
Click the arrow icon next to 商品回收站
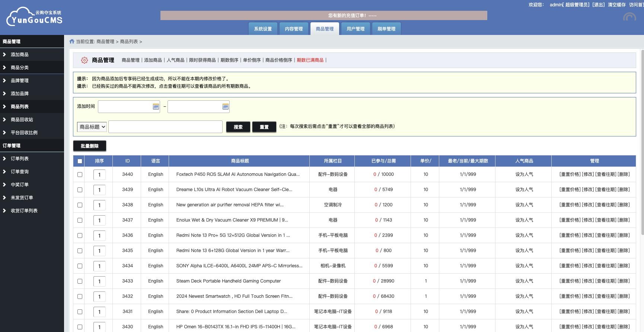[x=4, y=120]
